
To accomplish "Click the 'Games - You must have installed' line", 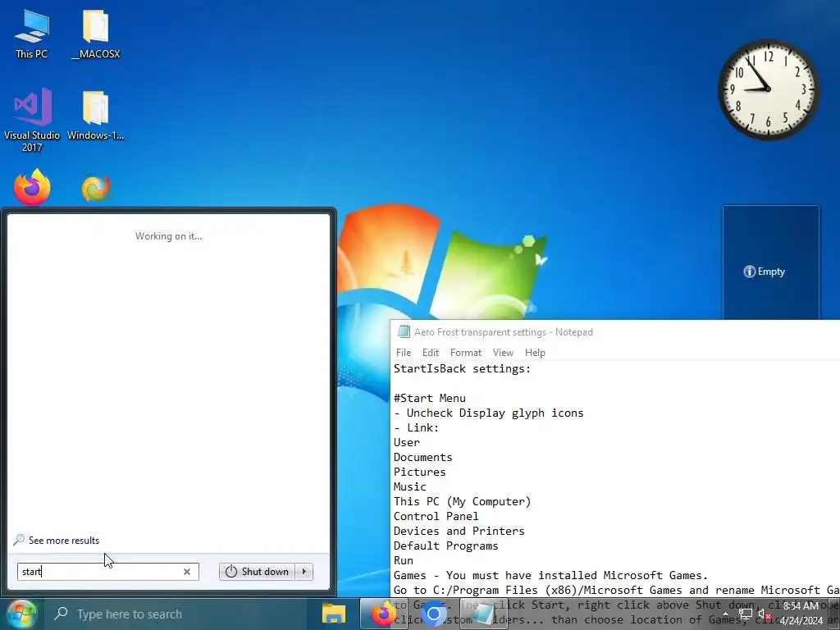I will pyautogui.click(x=550, y=575).
